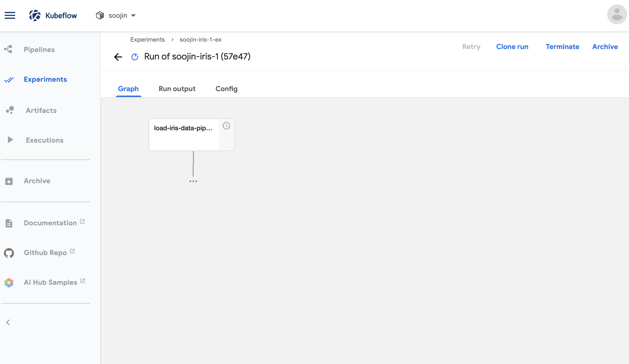Open the Github Repo link

pos(45,253)
